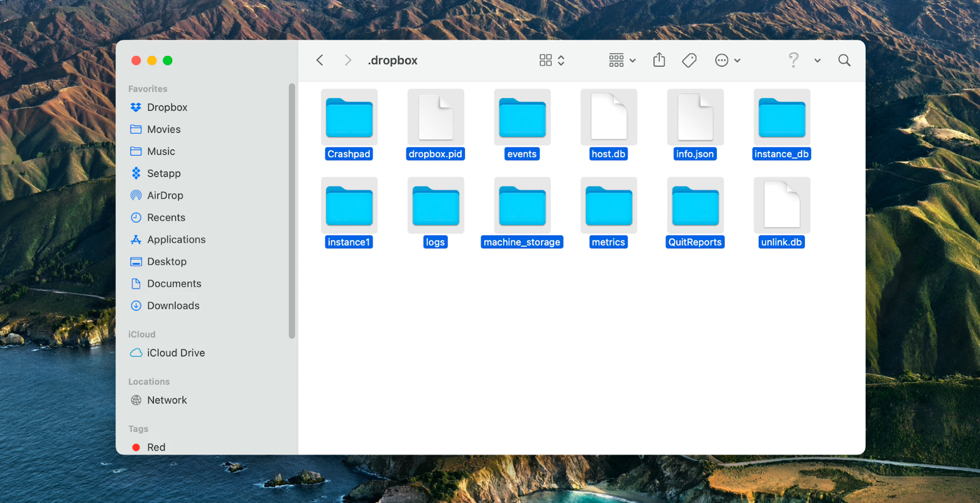
Task: Expand the chevron next to Help icon
Action: point(817,61)
